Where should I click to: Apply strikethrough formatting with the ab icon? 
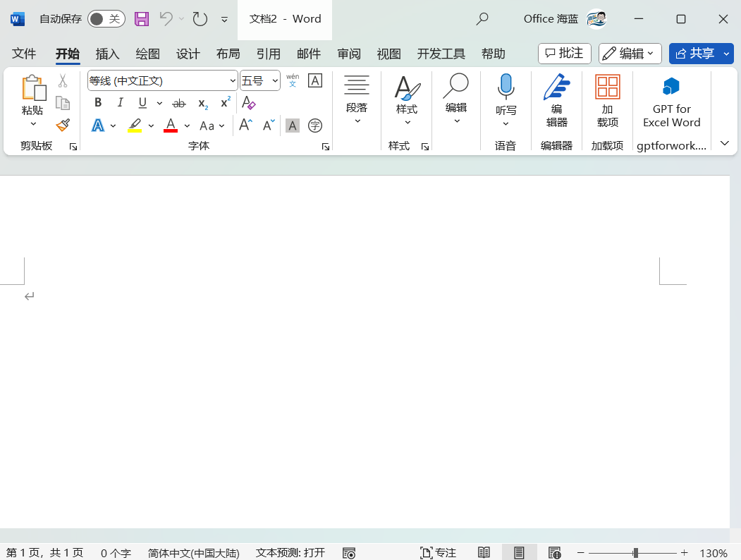179,103
